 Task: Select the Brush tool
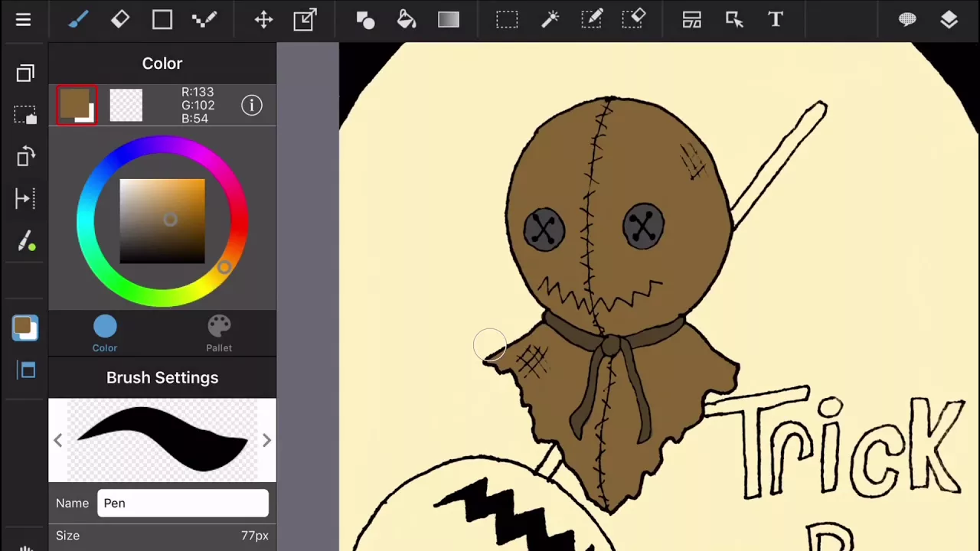pos(78,20)
